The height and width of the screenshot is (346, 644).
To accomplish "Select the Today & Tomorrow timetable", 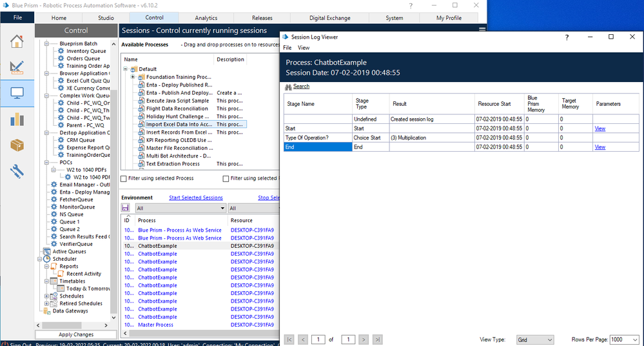I will 88,289.
